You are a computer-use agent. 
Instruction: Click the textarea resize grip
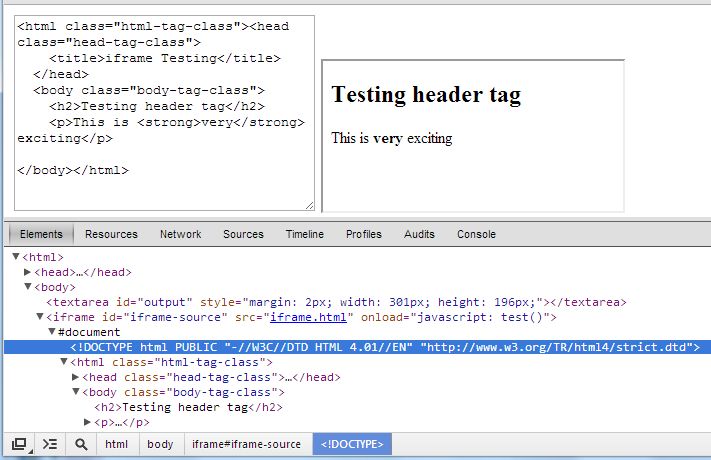point(309,206)
